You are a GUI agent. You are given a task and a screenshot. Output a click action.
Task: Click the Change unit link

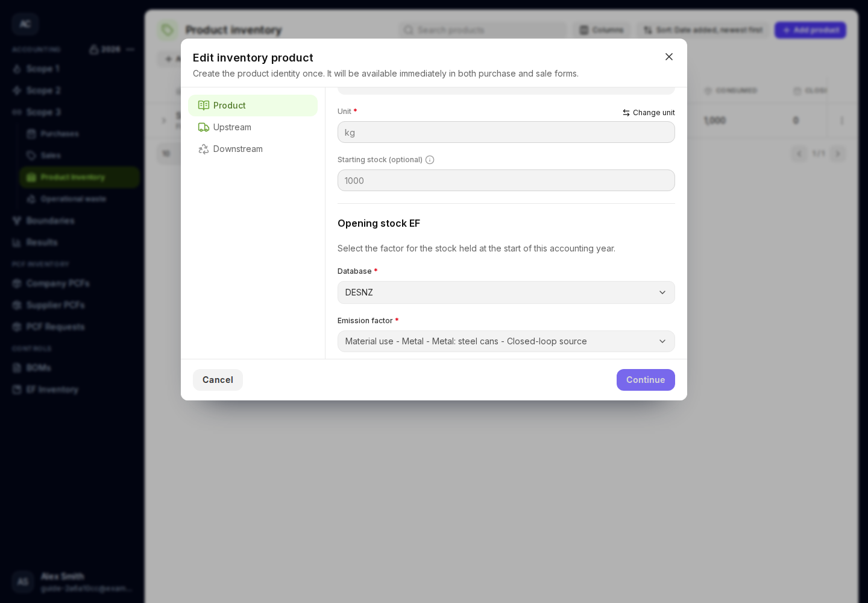pyautogui.click(x=649, y=113)
